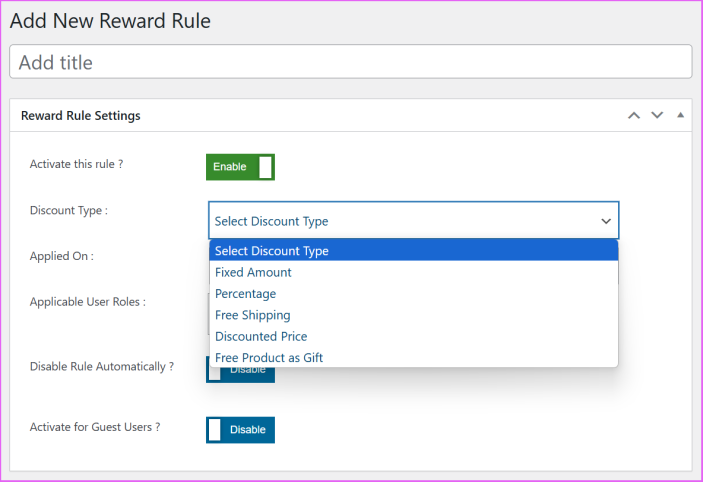Click the Discount Type field label
The width and height of the screenshot is (703, 482).
point(69,210)
